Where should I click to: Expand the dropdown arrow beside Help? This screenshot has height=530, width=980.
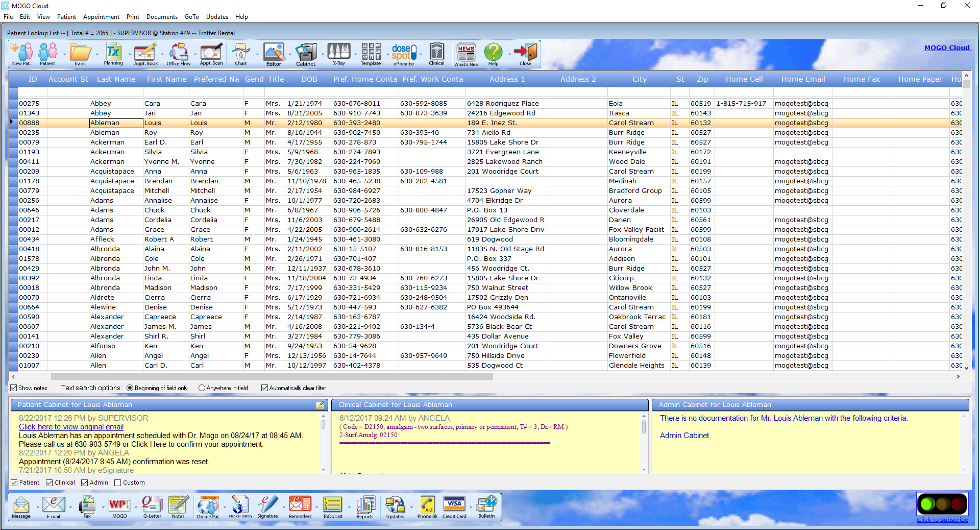pos(509,54)
